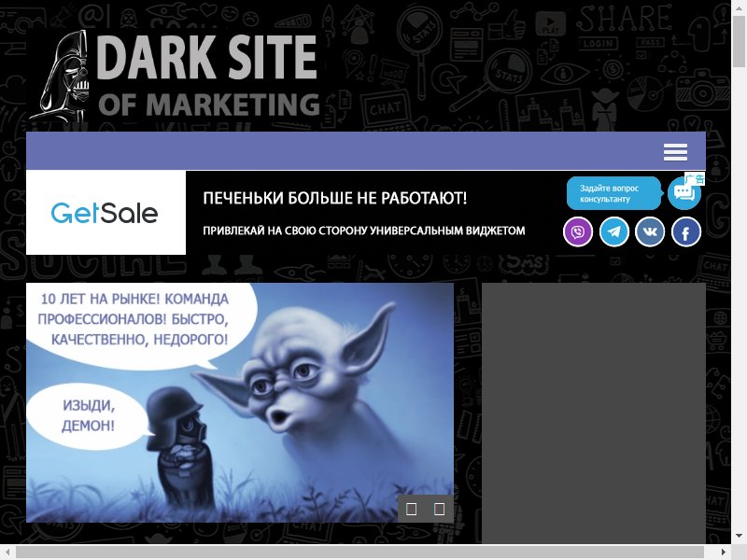The height and width of the screenshot is (560, 747).
Task: Click the Yoda and Vader slide image
Action: point(240,403)
